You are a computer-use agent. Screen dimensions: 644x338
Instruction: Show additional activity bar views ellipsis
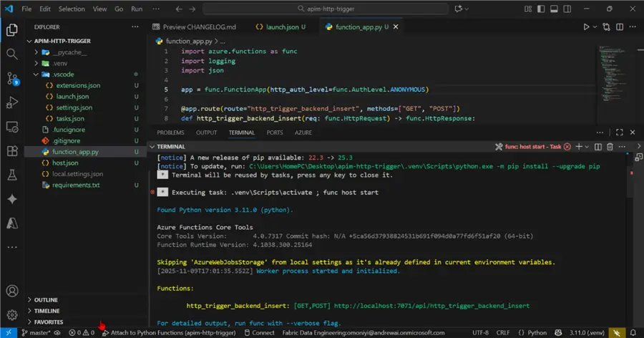(x=12, y=247)
